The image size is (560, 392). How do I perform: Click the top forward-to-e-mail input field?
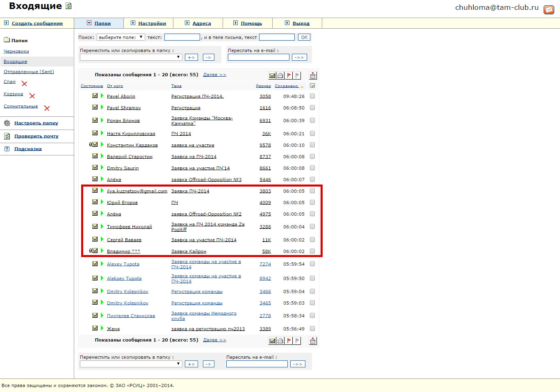(x=258, y=57)
